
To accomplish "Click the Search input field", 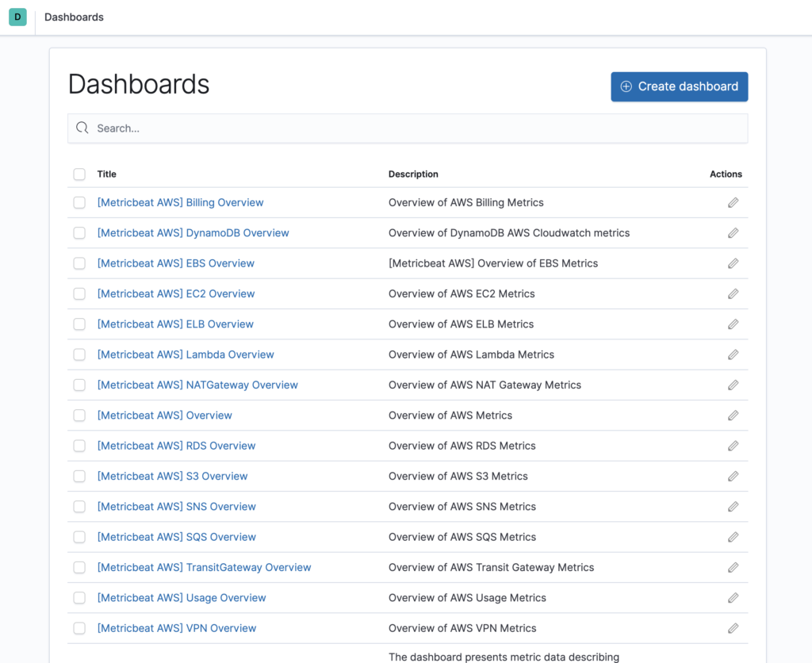I will pos(317,128).
